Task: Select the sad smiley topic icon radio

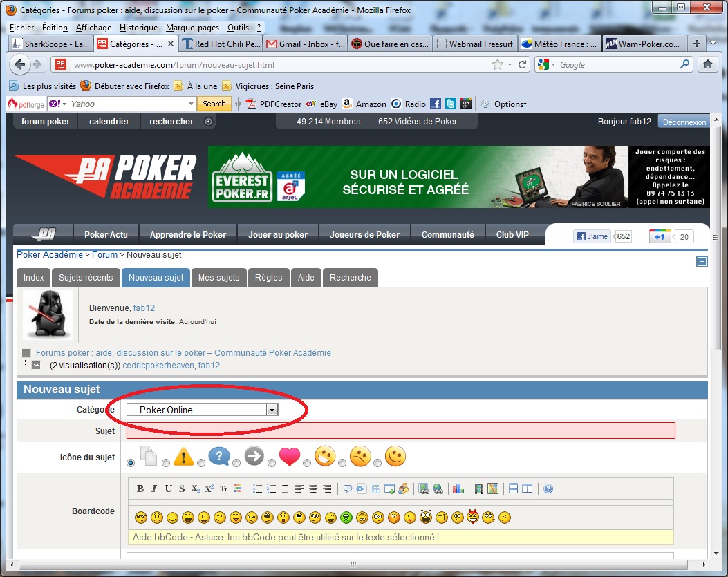Action: pos(342,463)
